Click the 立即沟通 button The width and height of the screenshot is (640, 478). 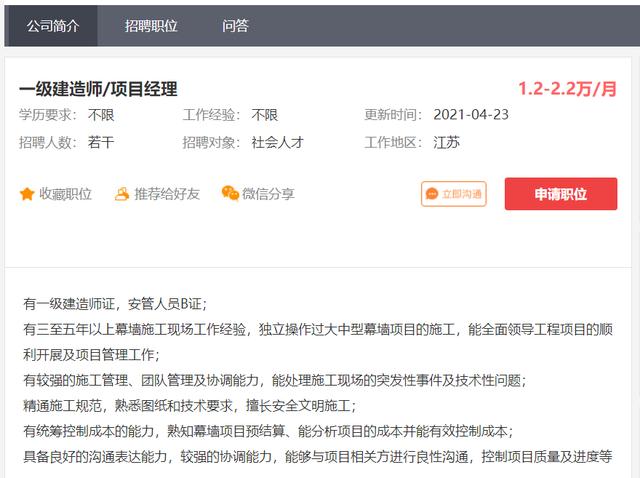tap(454, 194)
